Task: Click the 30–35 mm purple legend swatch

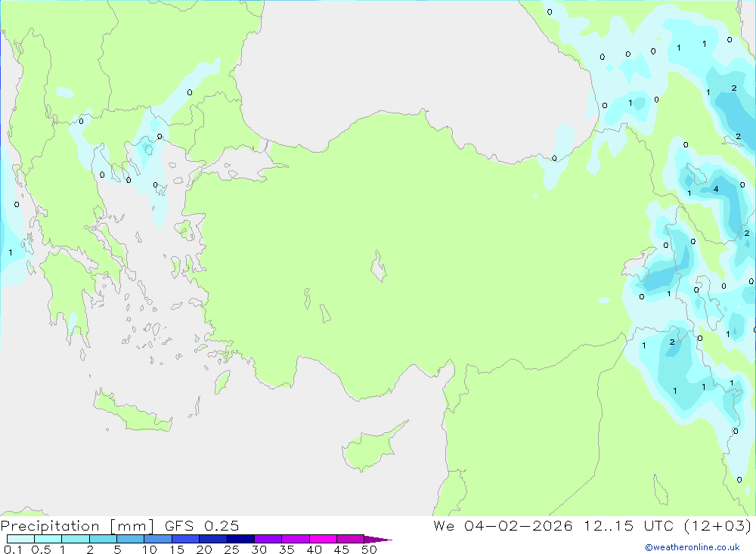Action: click(x=268, y=539)
